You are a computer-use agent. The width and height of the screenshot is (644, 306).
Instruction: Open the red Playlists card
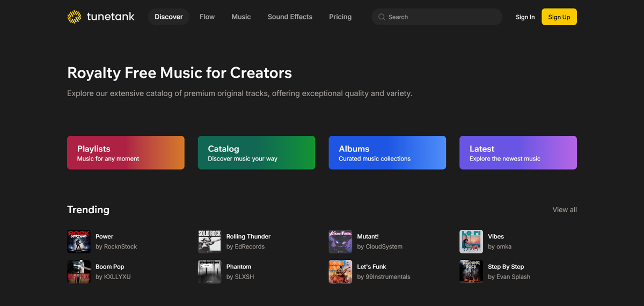[126, 152]
